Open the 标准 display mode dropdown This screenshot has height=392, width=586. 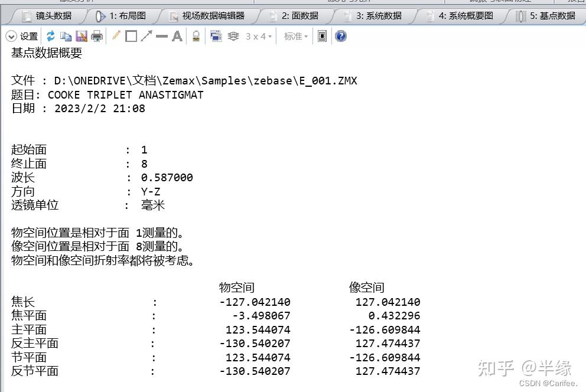click(x=294, y=36)
